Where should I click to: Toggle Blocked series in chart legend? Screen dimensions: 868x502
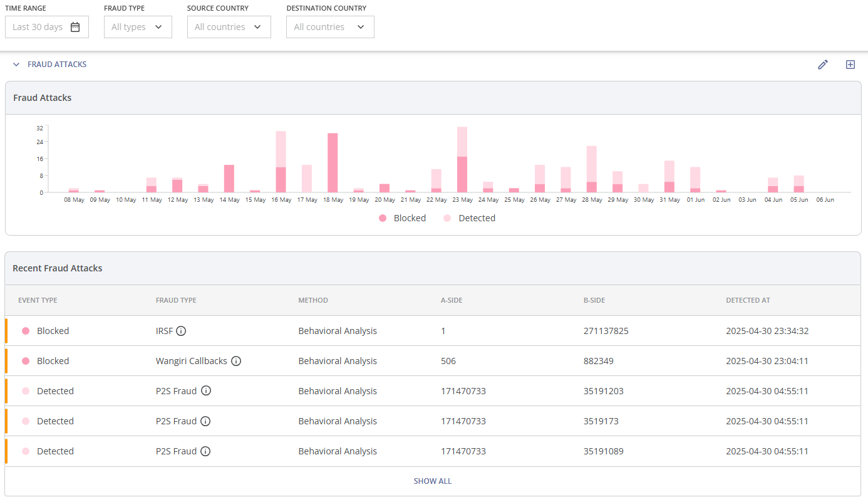pos(402,218)
